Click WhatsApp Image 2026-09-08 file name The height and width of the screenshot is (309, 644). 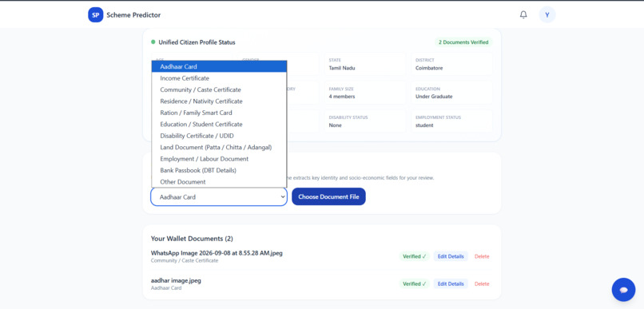pyautogui.click(x=217, y=253)
